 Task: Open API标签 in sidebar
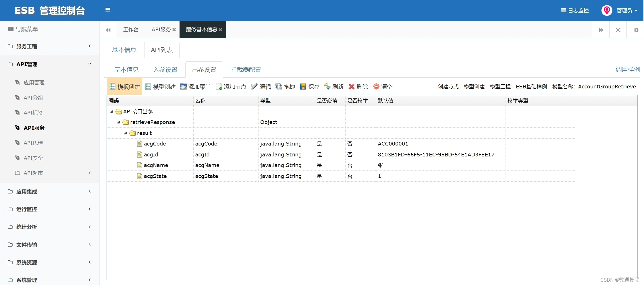click(33, 113)
